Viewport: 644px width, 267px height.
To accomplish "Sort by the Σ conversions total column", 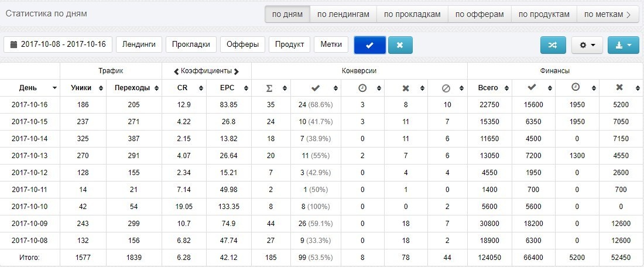I will pyautogui.click(x=271, y=88).
